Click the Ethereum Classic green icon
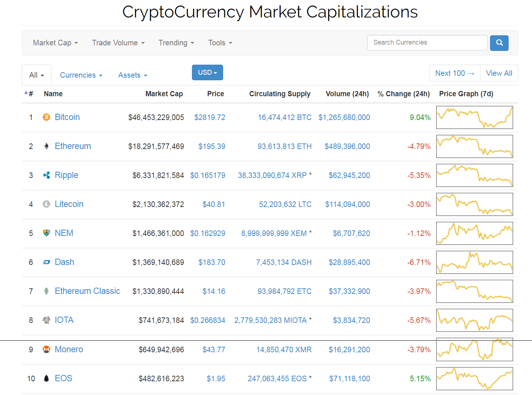 pos(46,291)
